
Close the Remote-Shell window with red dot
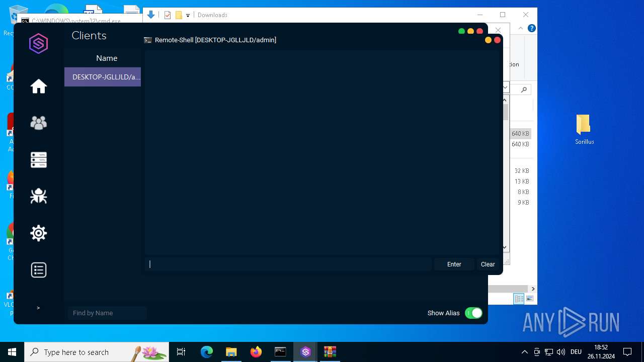[x=497, y=40]
